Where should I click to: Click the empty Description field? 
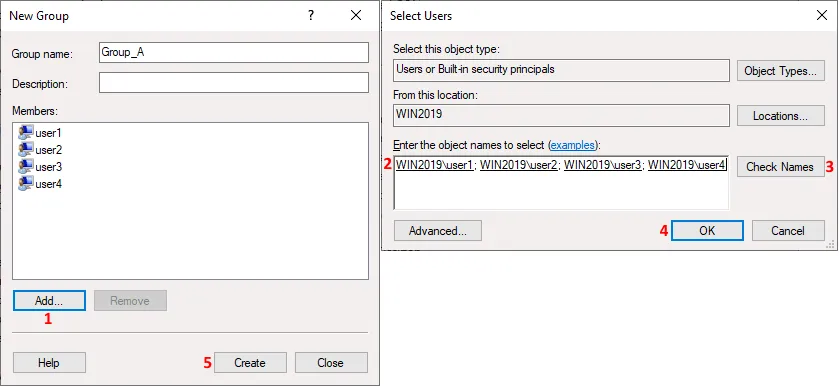tap(234, 82)
